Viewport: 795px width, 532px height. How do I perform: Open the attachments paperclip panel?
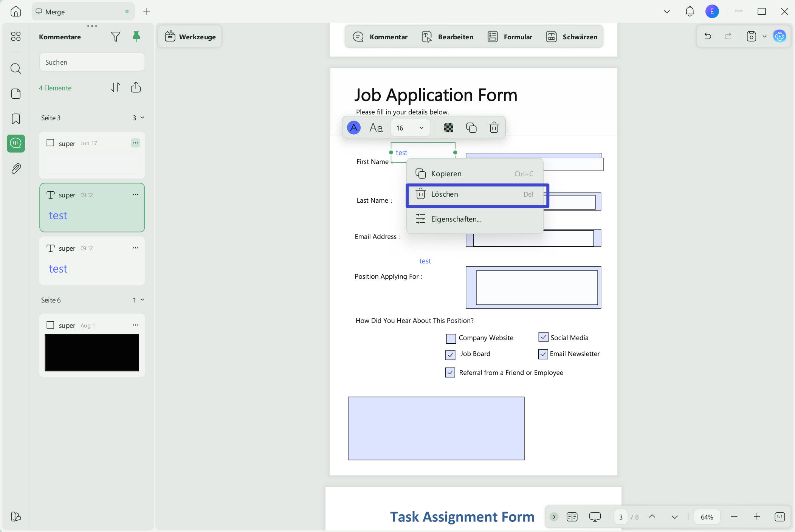click(x=15, y=169)
